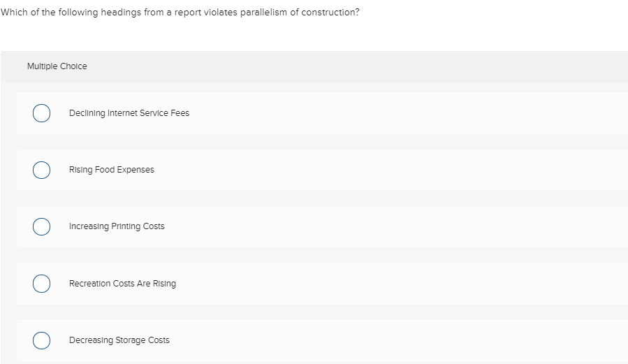Click the 'Declining Internet Service Fees' answer text
This screenshot has width=628, height=364.
pos(129,113)
